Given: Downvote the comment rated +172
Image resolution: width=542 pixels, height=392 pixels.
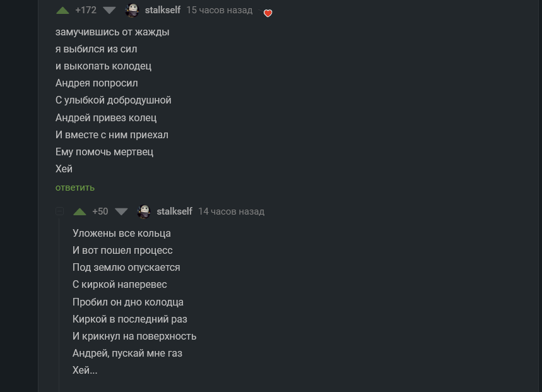Looking at the screenshot, I should coord(109,10).
